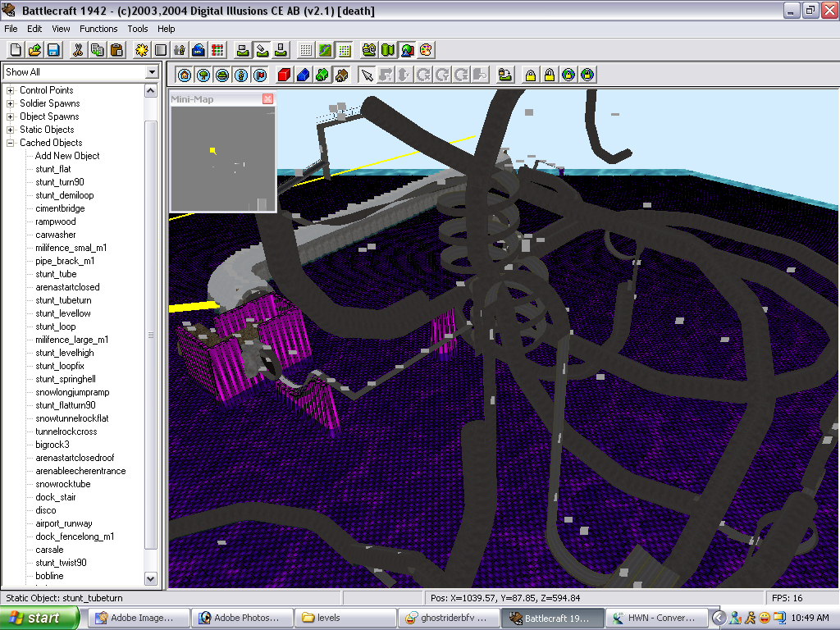Open the Windows Start menu
Image resolution: width=840 pixels, height=630 pixels.
click(39, 619)
